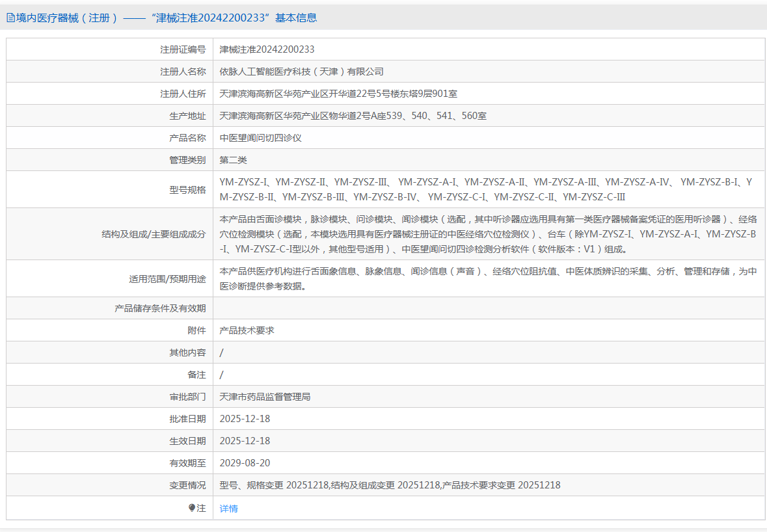Click the lightbulb icon beside 注
Screen dimensions: 767x532
(192, 508)
